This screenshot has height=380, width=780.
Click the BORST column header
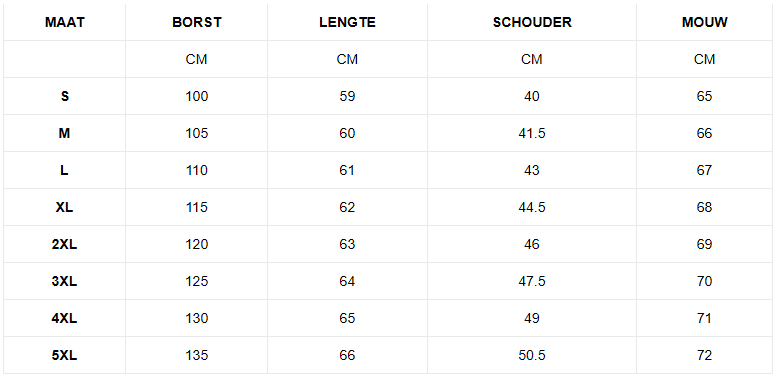coord(197,22)
